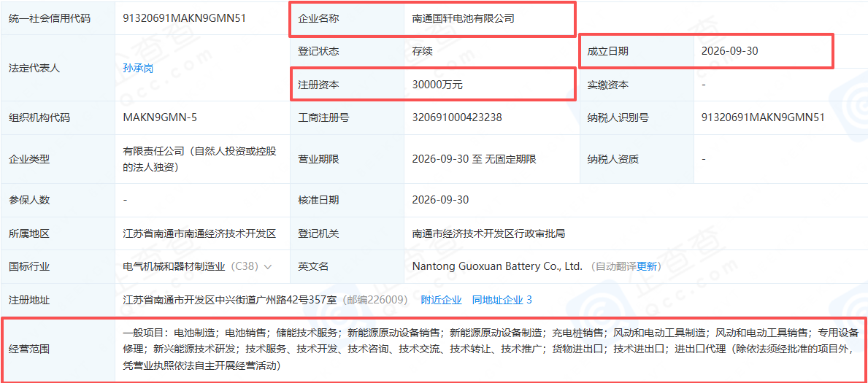Click the industry text 电气机械和器材制造业
Image resolution: width=868 pixels, height=383 pixels.
(174, 267)
